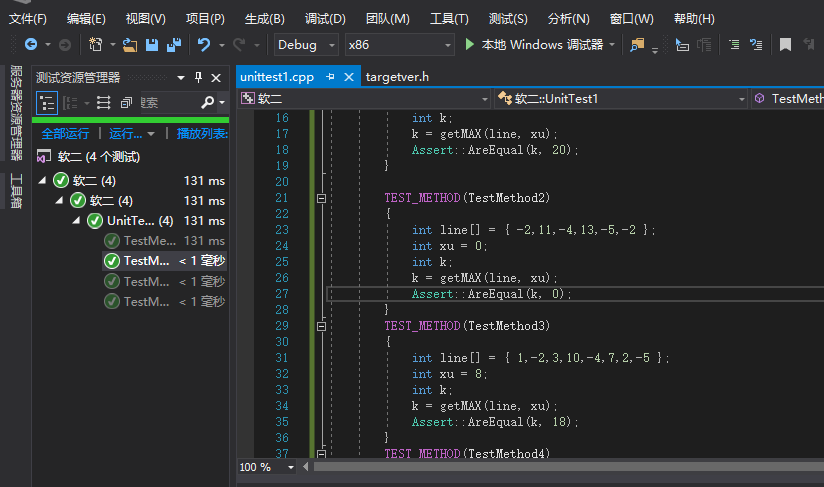Pin the Test Explorer panel
Image resolution: width=824 pixels, height=487 pixels.
click(198, 77)
